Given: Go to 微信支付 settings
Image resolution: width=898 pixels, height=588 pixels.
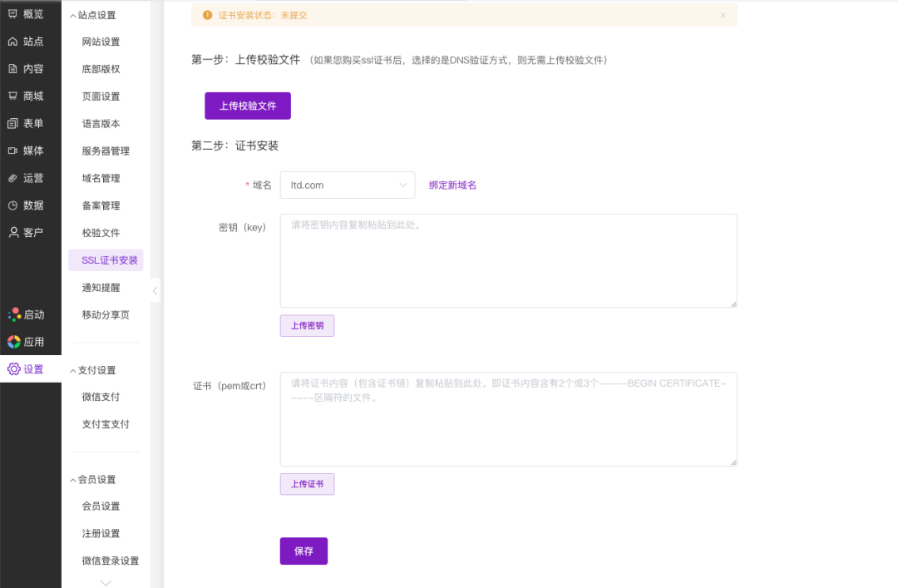Looking at the screenshot, I should click(101, 397).
